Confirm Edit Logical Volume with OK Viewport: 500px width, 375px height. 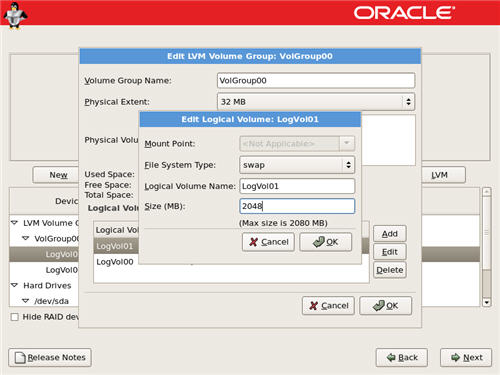tap(326, 242)
